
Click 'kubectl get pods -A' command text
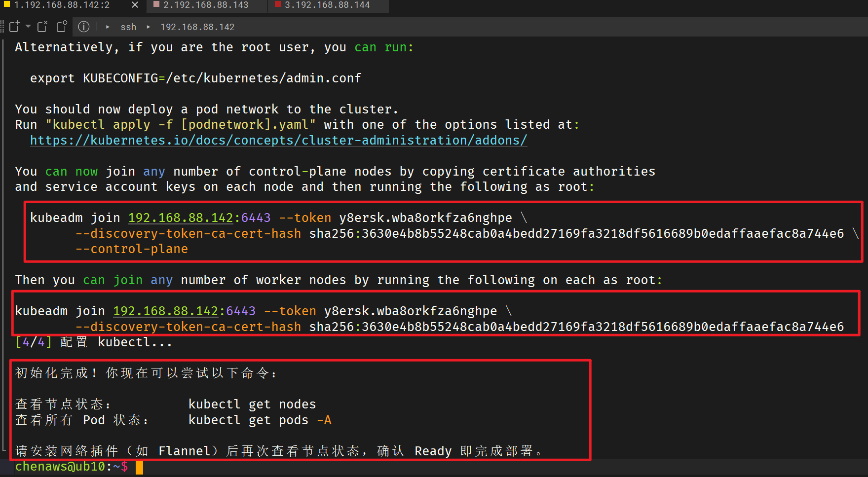(x=260, y=420)
